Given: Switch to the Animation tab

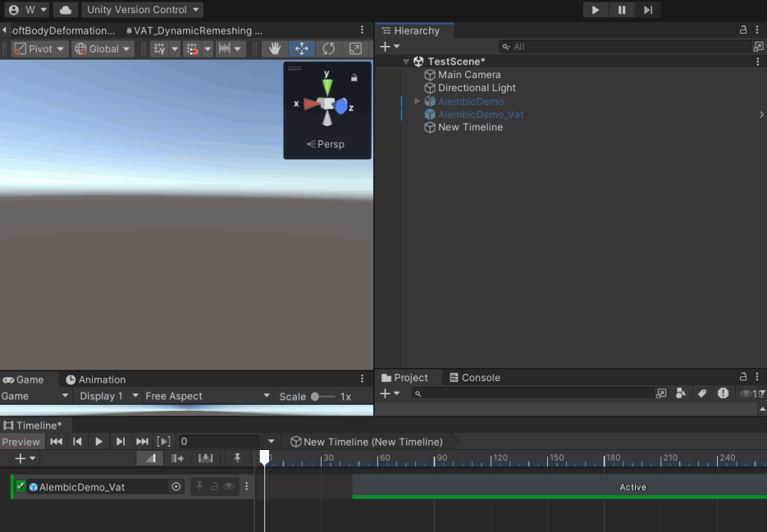Looking at the screenshot, I should [x=96, y=380].
